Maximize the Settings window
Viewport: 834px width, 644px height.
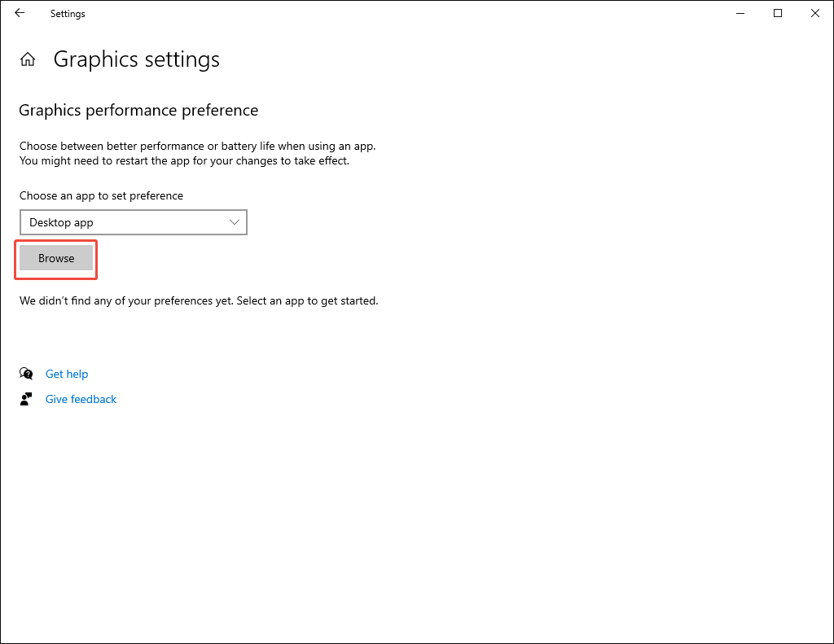tap(777, 13)
